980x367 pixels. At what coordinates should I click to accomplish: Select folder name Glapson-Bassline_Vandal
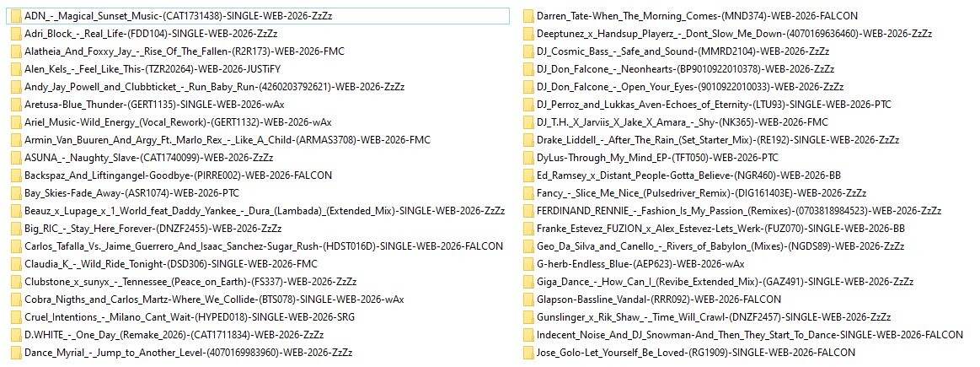(x=659, y=300)
